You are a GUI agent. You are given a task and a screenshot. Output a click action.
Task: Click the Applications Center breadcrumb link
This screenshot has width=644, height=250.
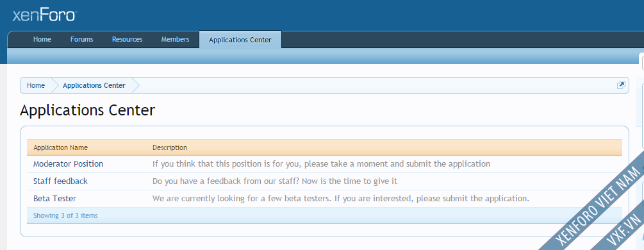pyautogui.click(x=94, y=85)
